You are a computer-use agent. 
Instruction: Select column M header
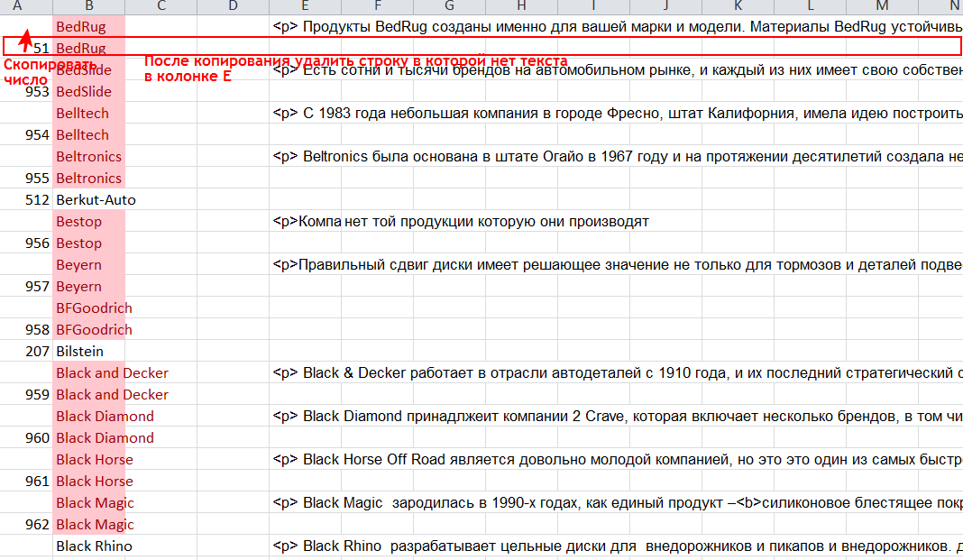(x=882, y=6)
